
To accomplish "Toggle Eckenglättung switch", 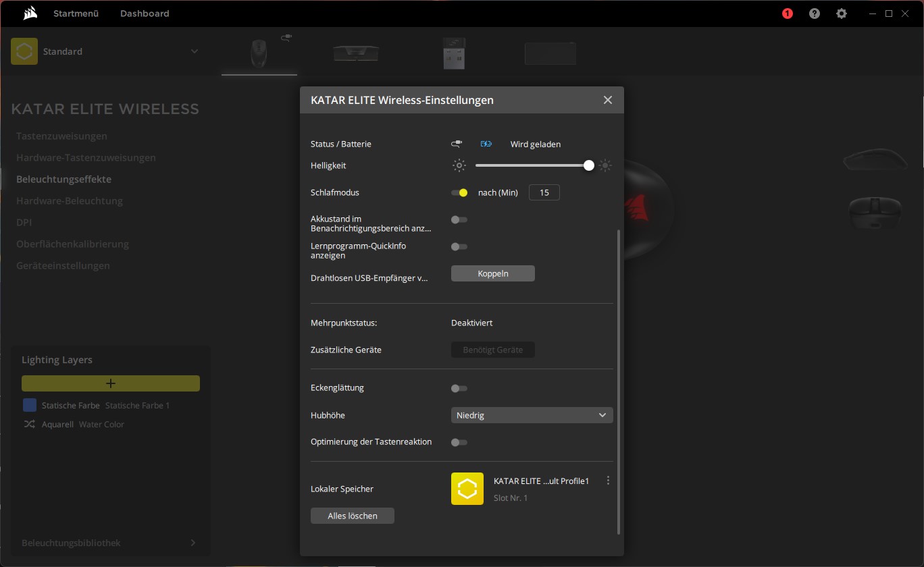I will click(x=459, y=388).
